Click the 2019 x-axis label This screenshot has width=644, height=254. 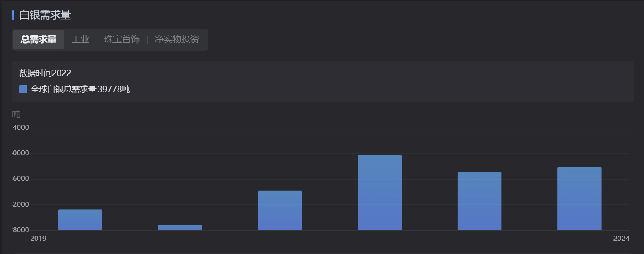[x=38, y=239]
